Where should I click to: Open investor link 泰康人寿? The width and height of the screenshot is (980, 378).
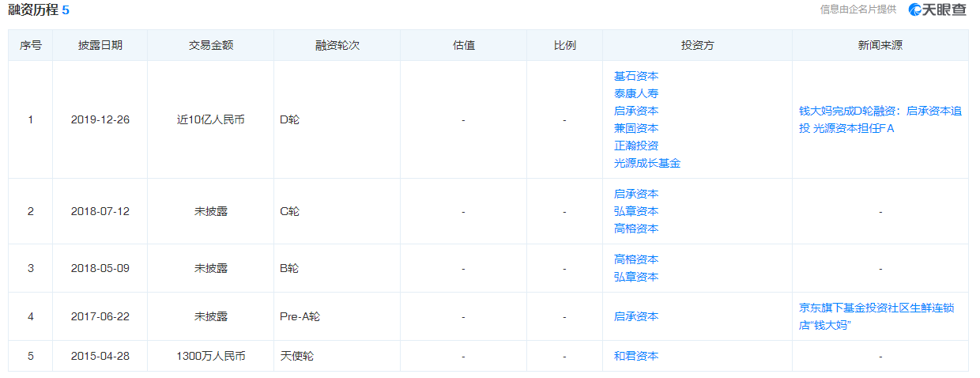(x=636, y=93)
